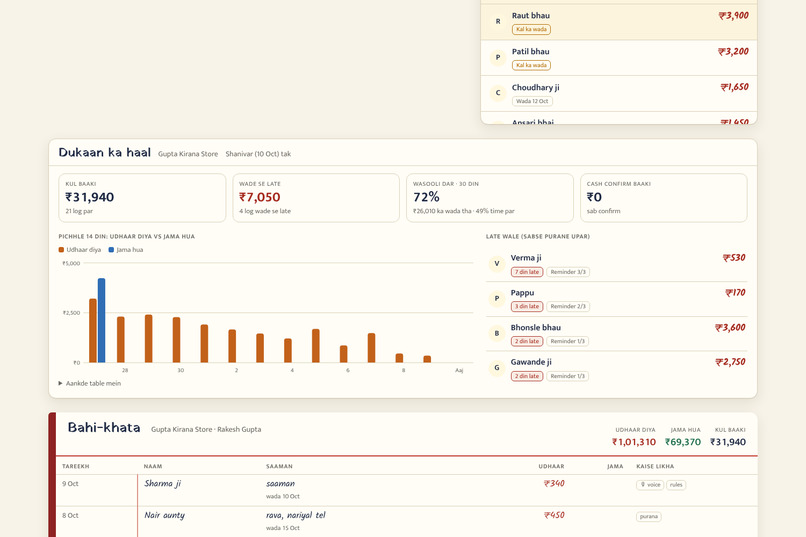Click the blue Jama hua legend swatch
This screenshot has width=806, height=537.
[x=111, y=250]
